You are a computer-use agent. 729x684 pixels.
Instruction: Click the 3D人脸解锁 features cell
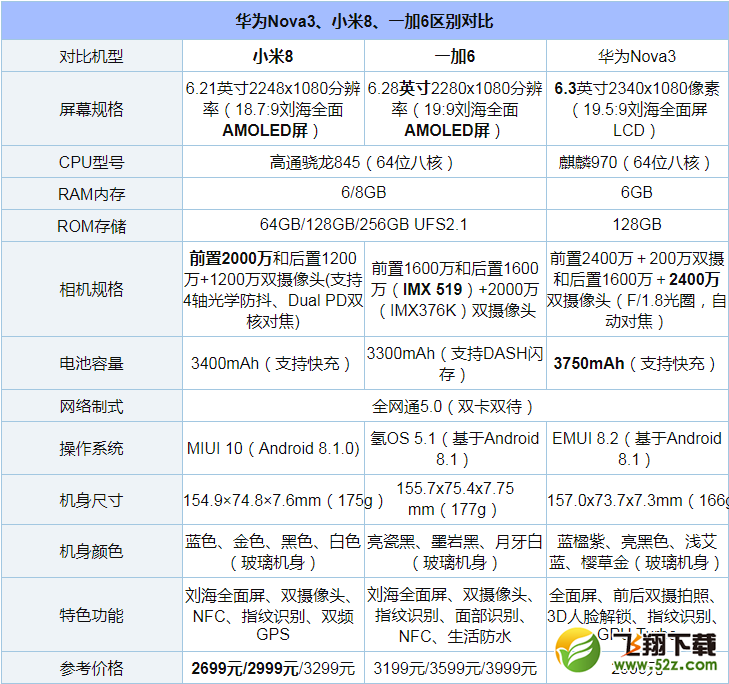coord(637,615)
